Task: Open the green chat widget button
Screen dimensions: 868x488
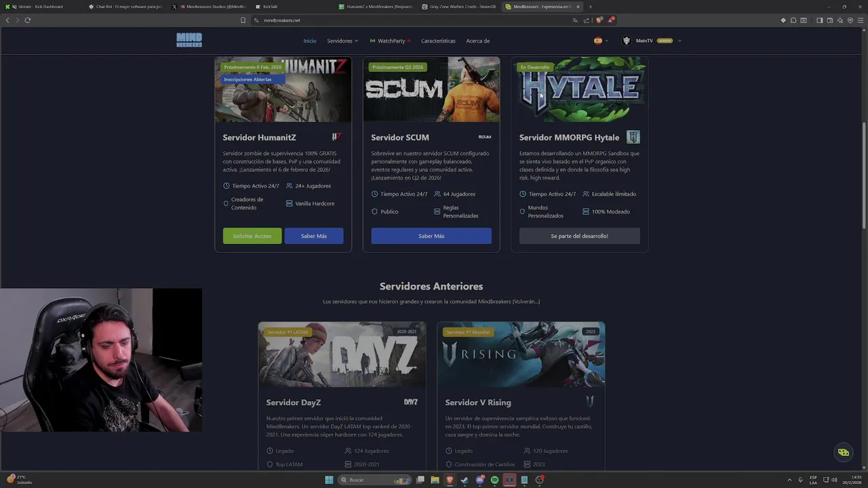Action: click(843, 452)
